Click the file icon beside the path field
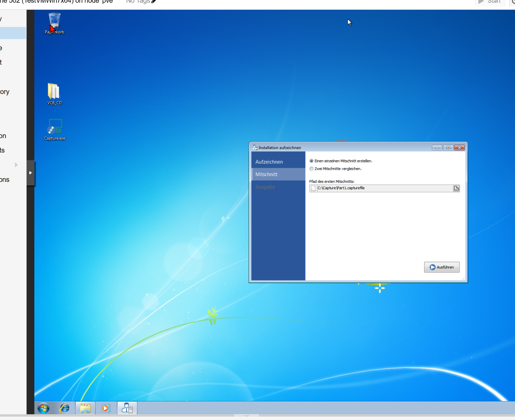The height and width of the screenshot is (420, 515). pyautogui.click(x=313, y=188)
